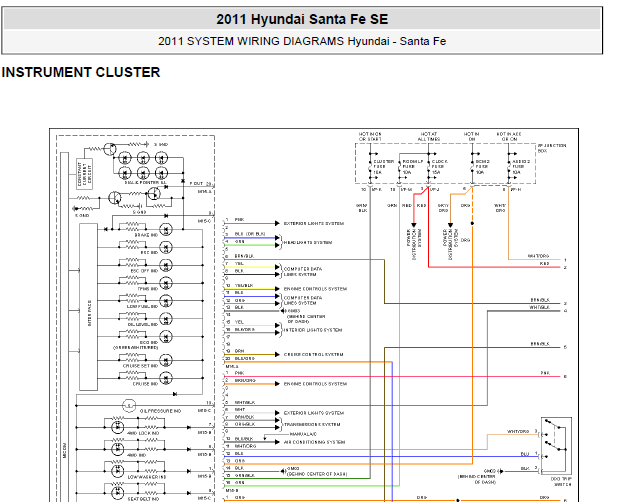Viewport: 622px width, 502px height.
Task: Click the 'OIL PRESSURE IND' label
Action: [160, 411]
